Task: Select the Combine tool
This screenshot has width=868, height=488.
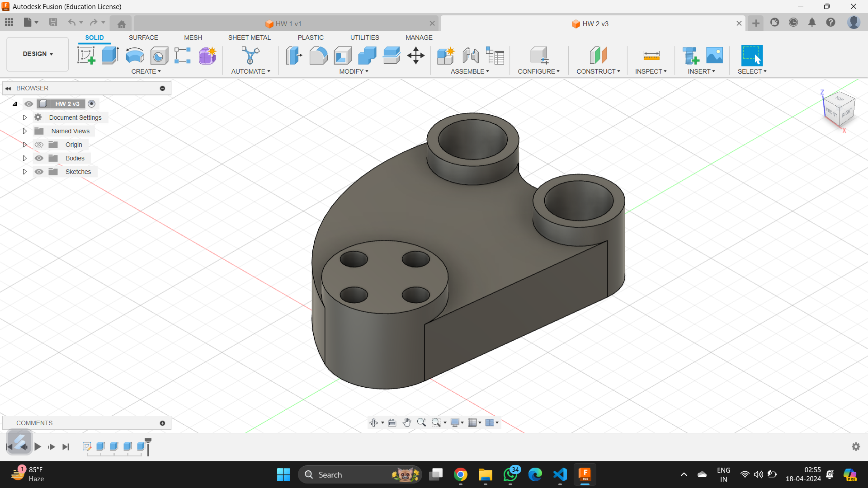Action: tap(367, 56)
